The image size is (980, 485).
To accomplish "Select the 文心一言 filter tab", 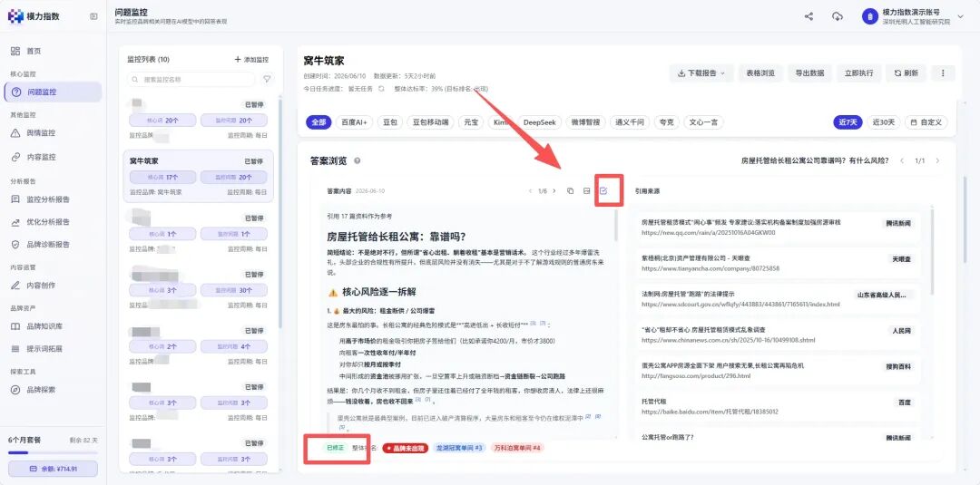I will click(x=703, y=122).
